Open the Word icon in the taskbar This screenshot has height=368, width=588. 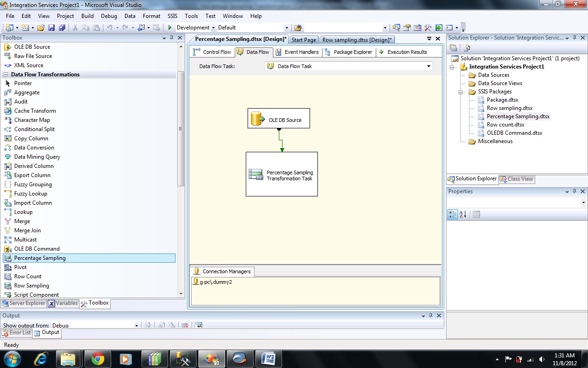(x=268, y=359)
